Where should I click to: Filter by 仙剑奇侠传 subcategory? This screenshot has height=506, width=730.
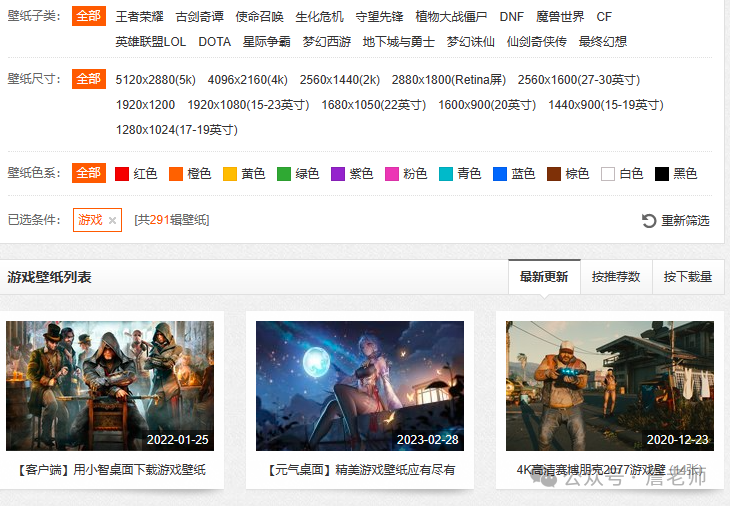(x=537, y=42)
